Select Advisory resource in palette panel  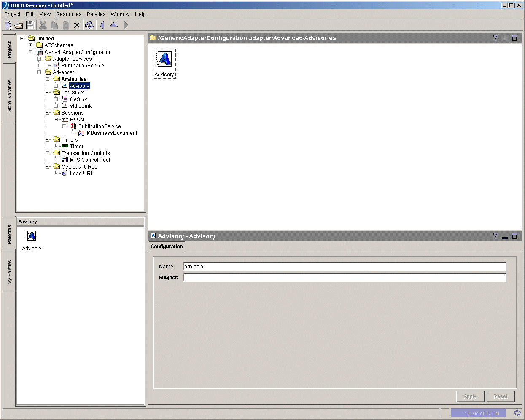32,241
